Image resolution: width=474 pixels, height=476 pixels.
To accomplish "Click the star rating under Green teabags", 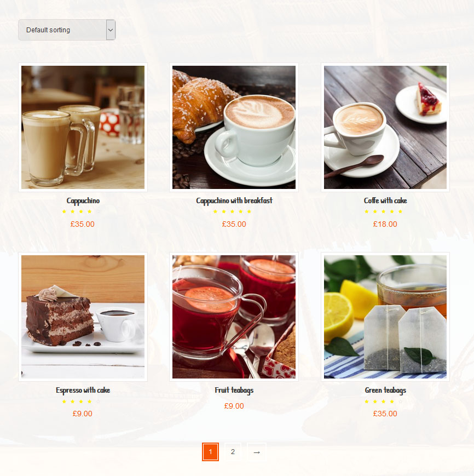I will coord(383,402).
